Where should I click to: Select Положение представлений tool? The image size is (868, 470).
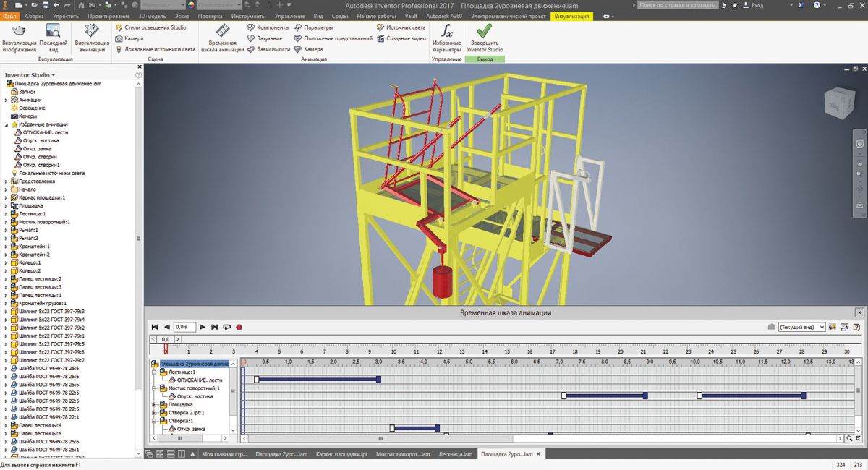[x=333, y=38]
